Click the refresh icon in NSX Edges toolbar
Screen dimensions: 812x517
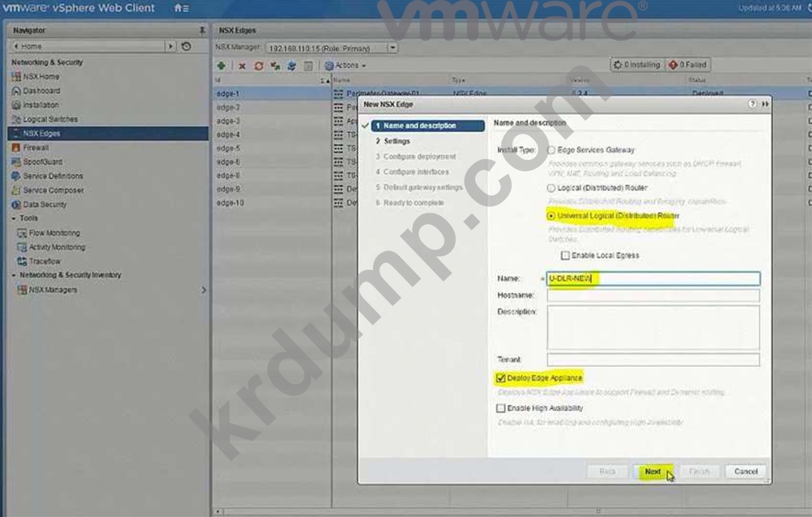pyautogui.click(x=258, y=65)
